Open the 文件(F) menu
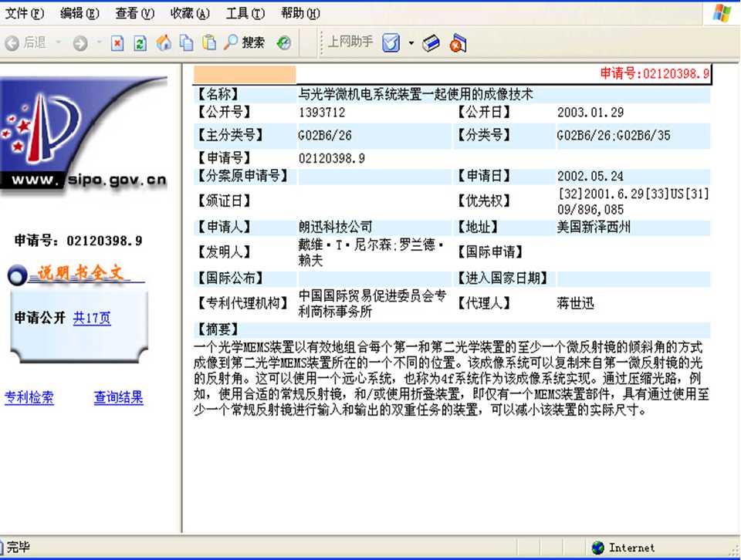 pos(24,13)
